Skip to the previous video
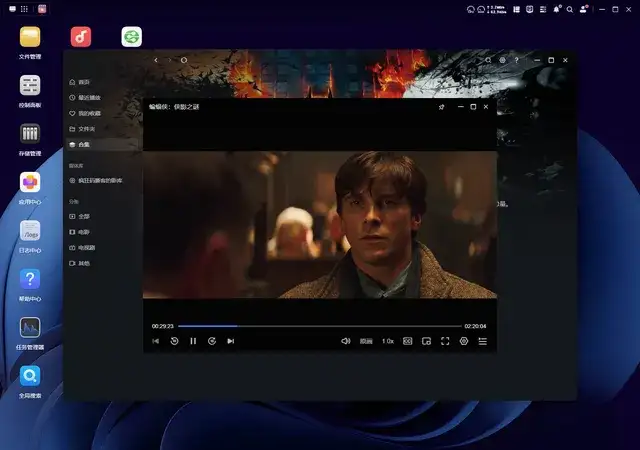640x450 pixels. [x=156, y=341]
